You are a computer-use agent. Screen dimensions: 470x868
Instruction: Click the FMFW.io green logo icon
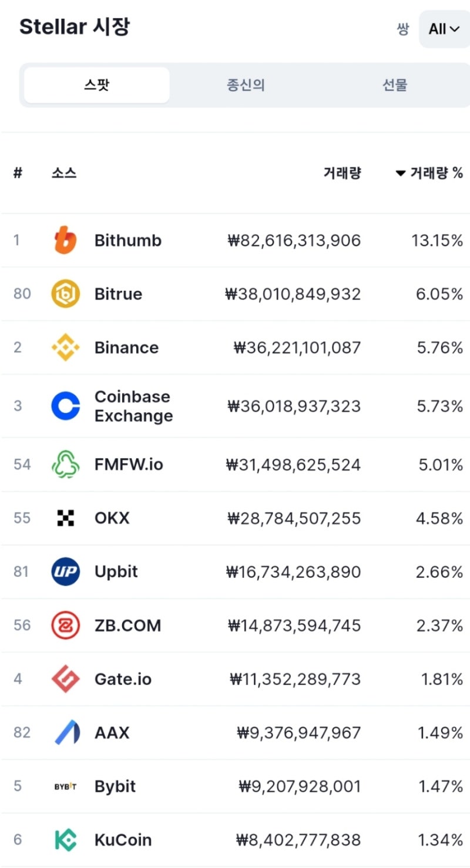[x=65, y=465]
